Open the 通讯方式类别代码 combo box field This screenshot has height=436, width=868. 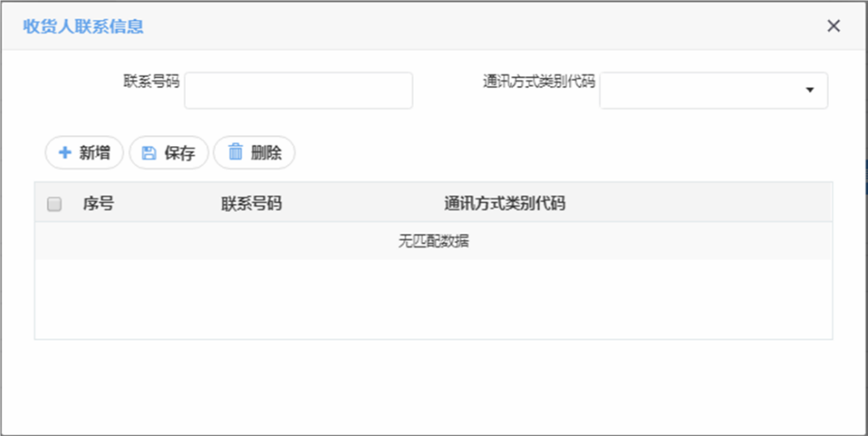[x=701, y=90]
